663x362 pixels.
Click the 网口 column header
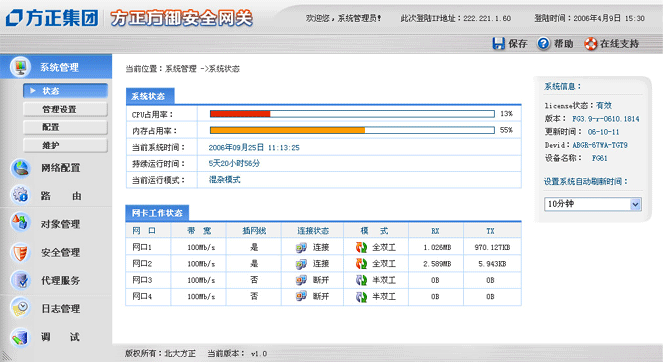coord(144,230)
